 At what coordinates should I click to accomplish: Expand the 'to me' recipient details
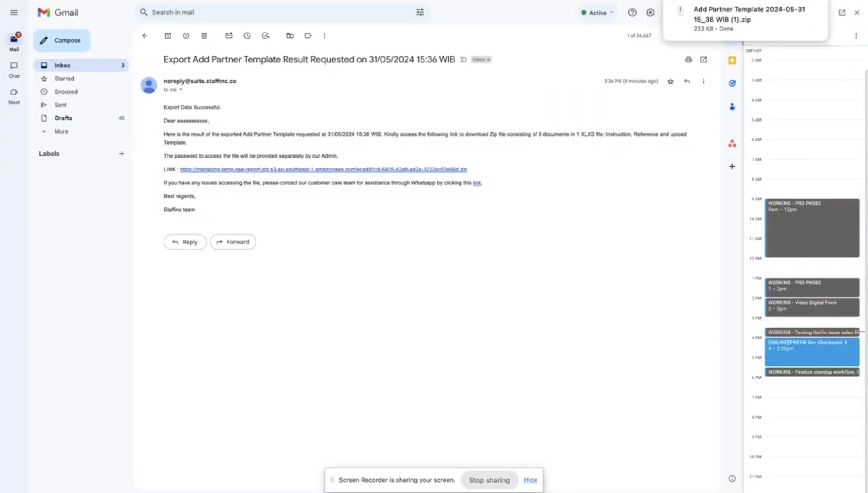(x=181, y=89)
